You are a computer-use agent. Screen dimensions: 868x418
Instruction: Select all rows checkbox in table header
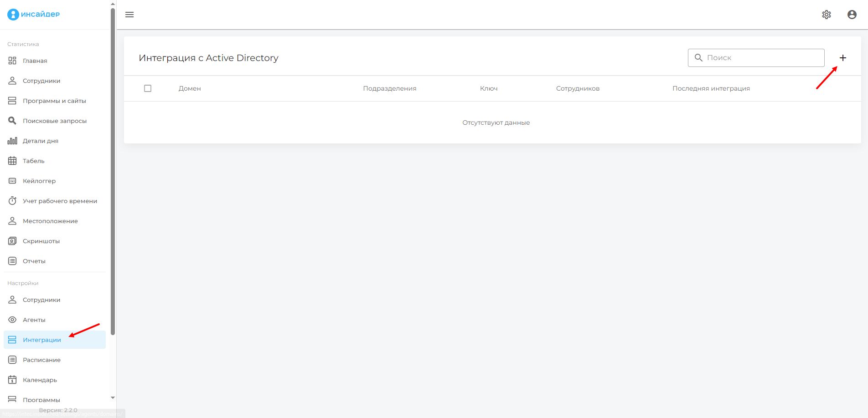coord(148,88)
